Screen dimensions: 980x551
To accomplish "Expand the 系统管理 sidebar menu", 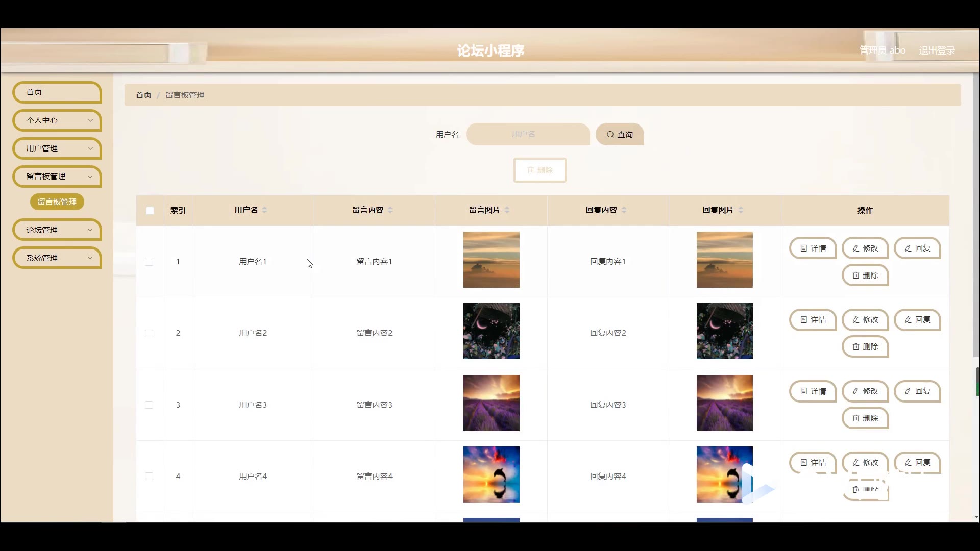I will pyautogui.click(x=57, y=258).
